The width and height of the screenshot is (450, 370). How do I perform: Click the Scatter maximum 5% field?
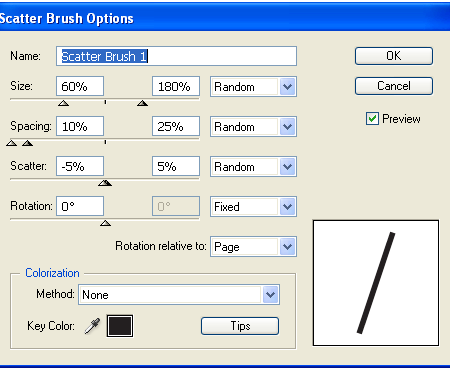click(x=176, y=166)
